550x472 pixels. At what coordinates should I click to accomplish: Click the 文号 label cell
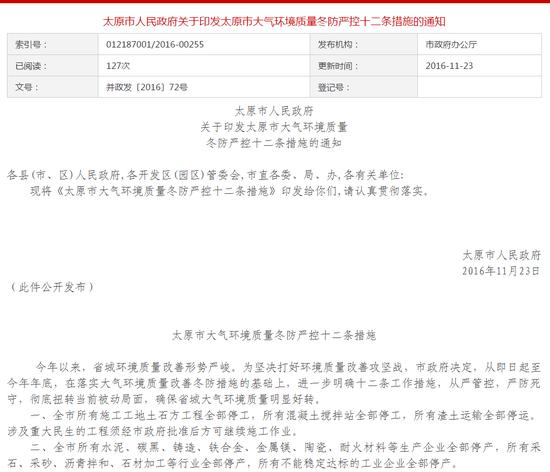click(x=53, y=87)
